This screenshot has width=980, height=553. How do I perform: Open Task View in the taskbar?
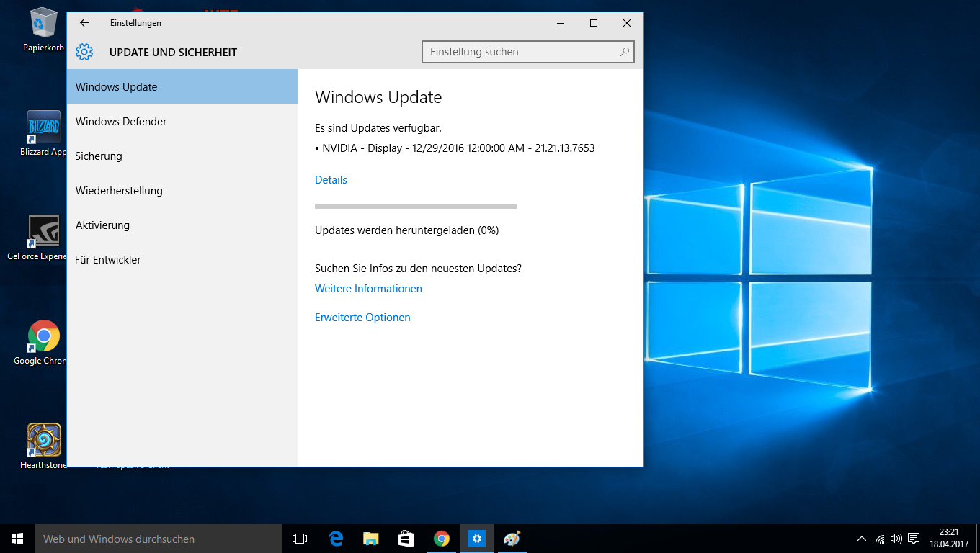[x=300, y=539]
